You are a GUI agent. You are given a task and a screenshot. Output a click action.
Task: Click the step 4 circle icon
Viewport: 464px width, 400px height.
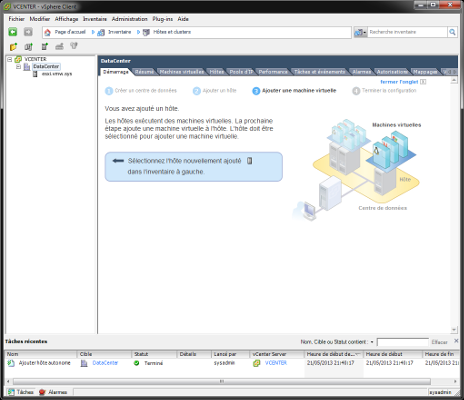[356, 91]
